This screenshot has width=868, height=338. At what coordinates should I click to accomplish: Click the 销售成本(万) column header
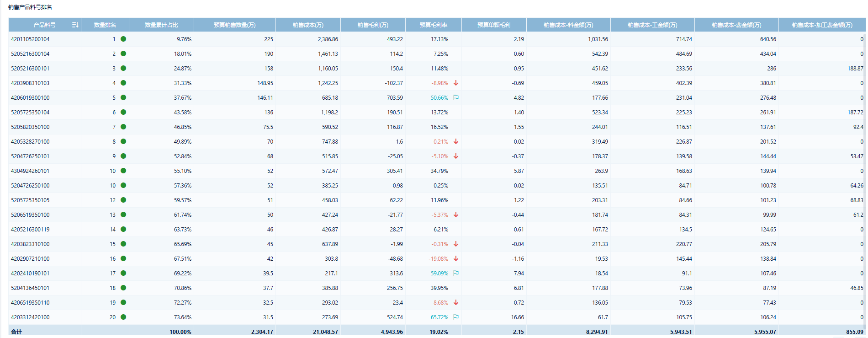tap(308, 25)
